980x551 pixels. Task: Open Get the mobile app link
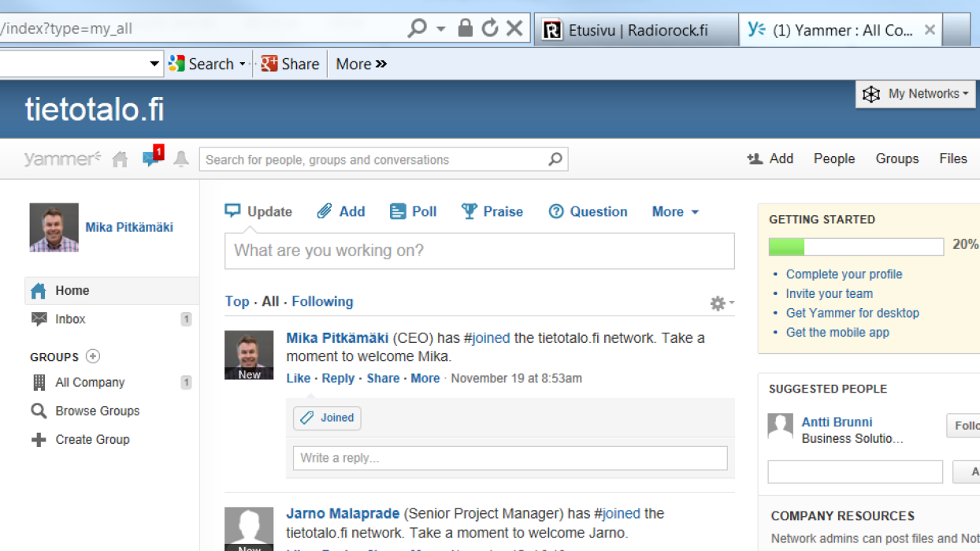point(837,332)
